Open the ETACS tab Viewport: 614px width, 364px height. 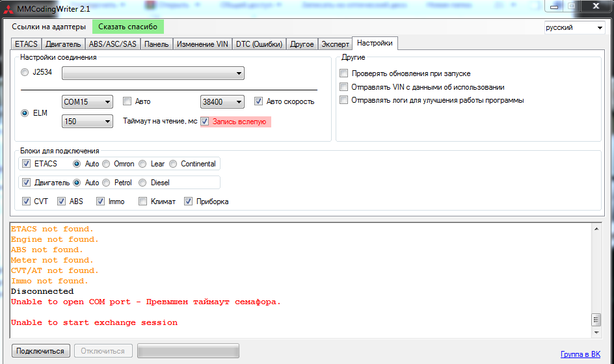pos(26,44)
